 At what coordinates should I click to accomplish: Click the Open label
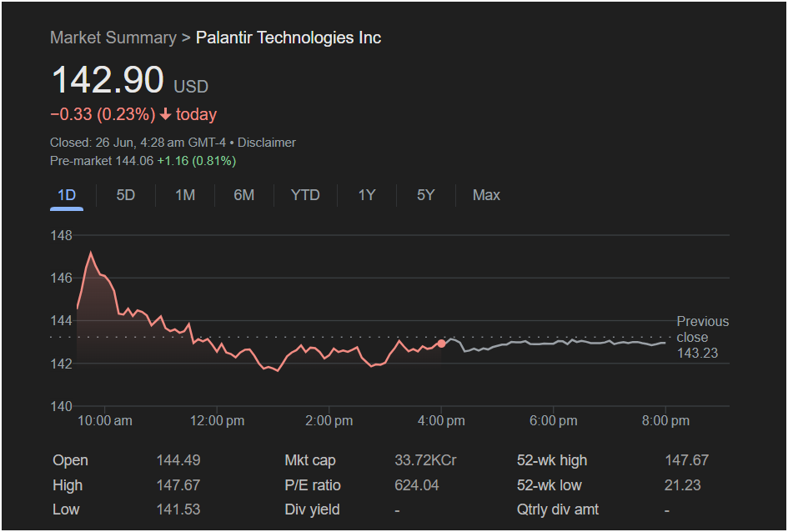point(70,460)
